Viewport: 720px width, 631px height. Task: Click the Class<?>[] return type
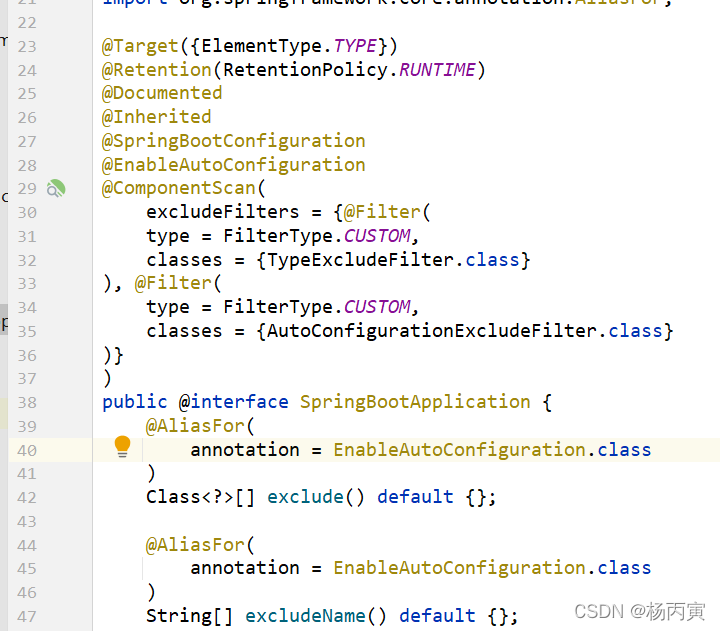click(x=201, y=497)
